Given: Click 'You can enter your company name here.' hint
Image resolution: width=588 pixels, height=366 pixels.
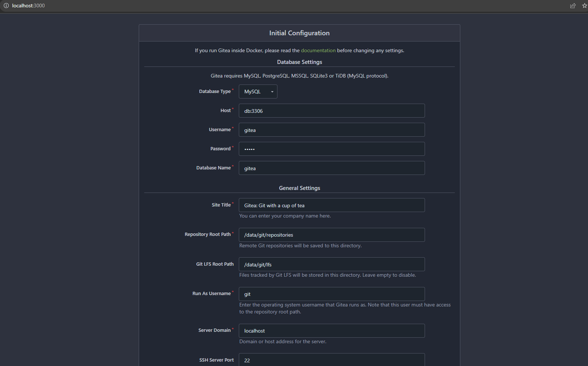Looking at the screenshot, I should [285, 216].
